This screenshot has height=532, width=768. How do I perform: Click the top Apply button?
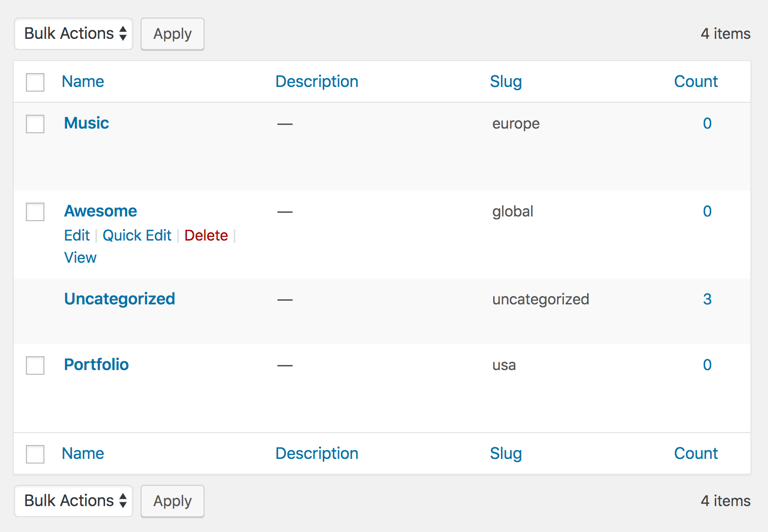coord(172,33)
